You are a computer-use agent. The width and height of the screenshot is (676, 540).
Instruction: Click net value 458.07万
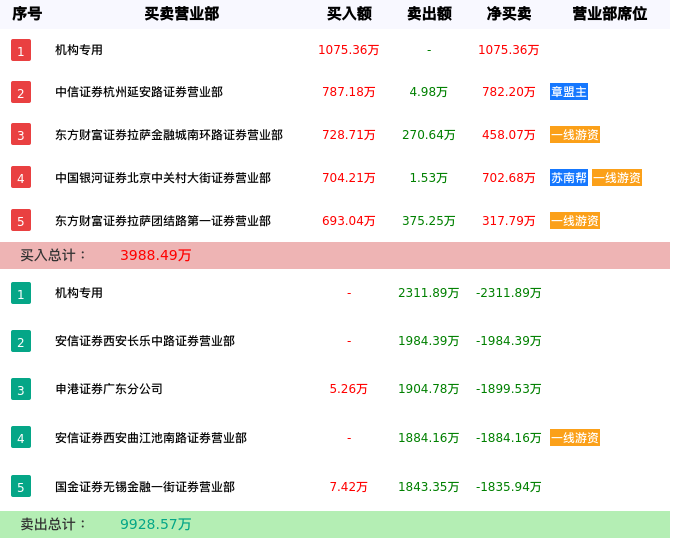[509, 134]
